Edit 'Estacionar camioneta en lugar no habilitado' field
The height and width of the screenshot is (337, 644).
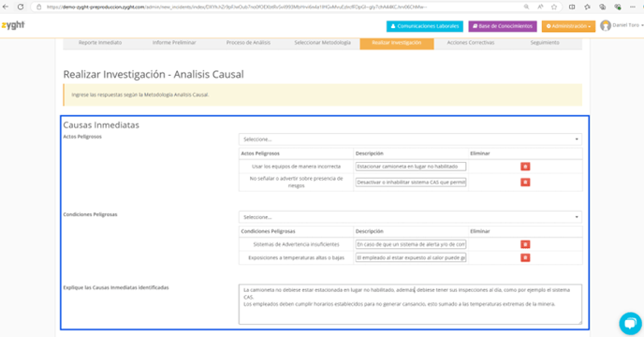point(411,167)
